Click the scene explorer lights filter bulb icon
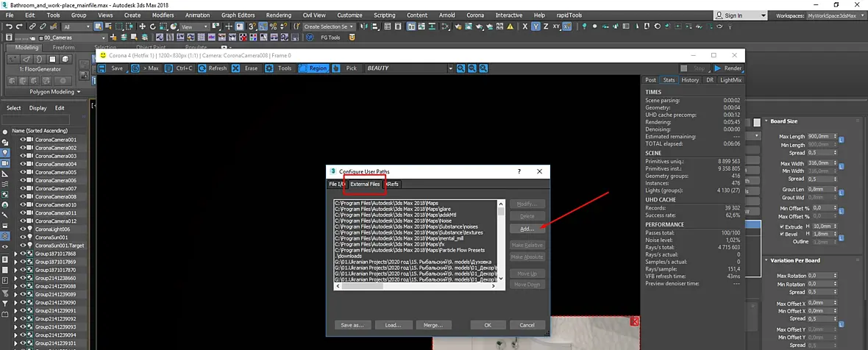The width and height of the screenshot is (868, 350). tap(5, 152)
